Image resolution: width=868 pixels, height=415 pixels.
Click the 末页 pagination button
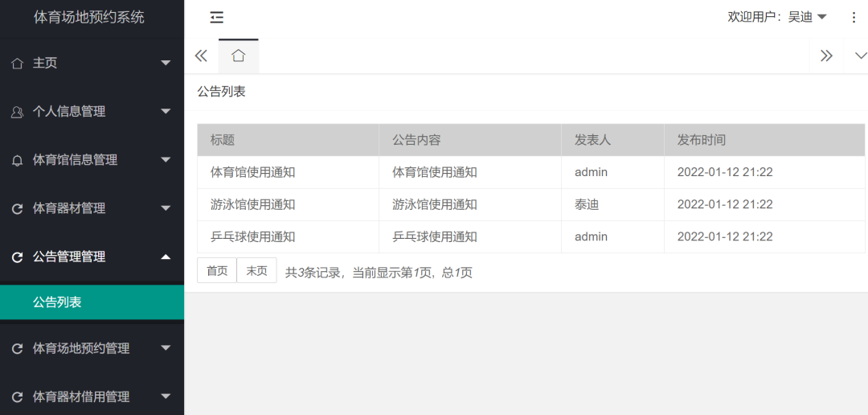[257, 270]
